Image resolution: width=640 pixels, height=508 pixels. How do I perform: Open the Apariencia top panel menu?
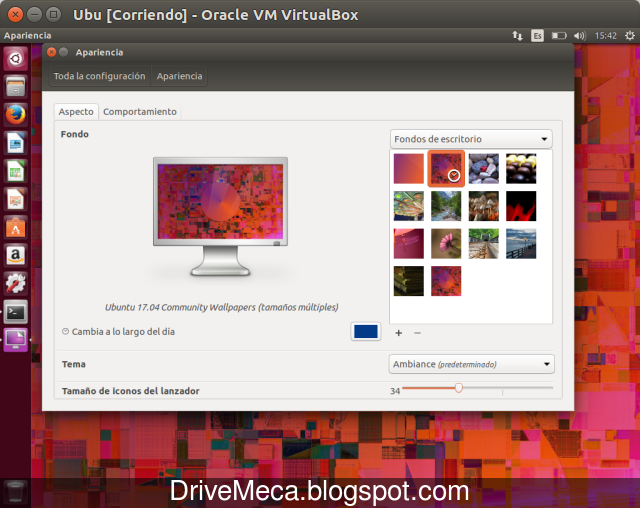27,35
